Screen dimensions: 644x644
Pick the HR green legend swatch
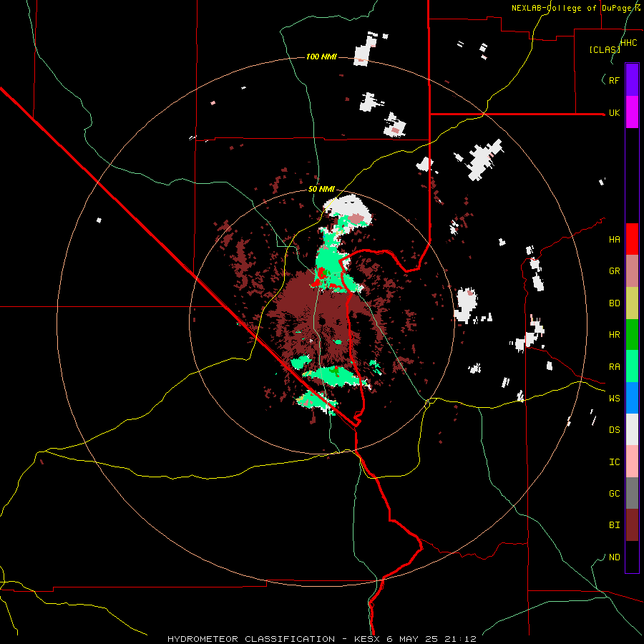(x=632, y=335)
